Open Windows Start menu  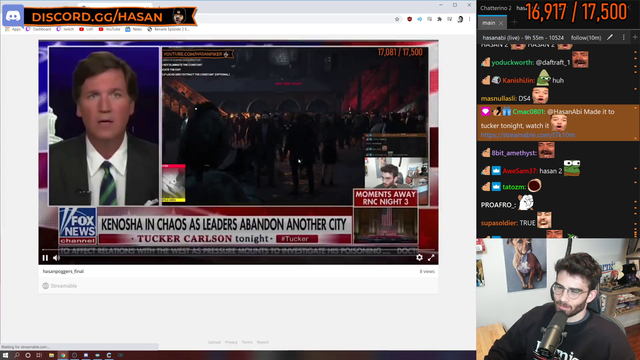[x=5, y=356]
